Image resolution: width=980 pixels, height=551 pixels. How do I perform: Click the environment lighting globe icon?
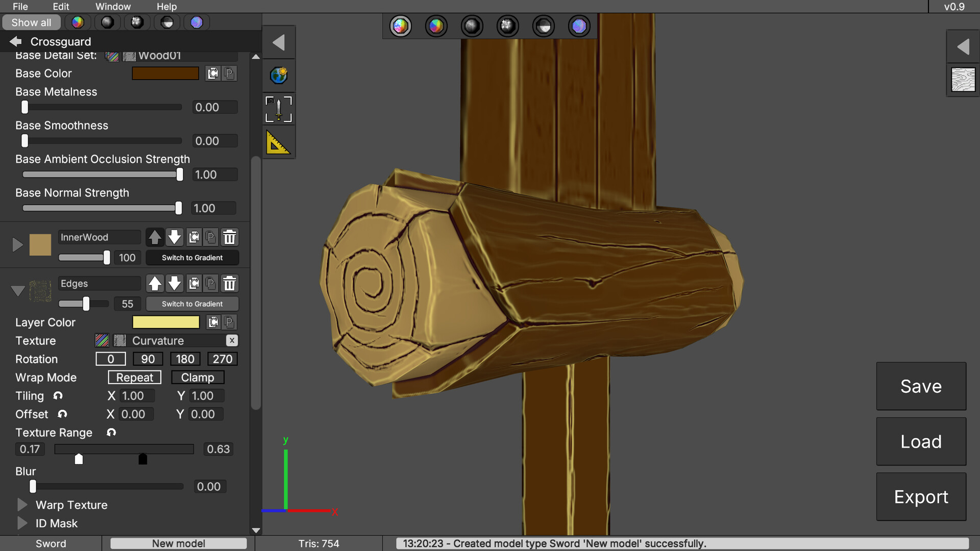[279, 75]
